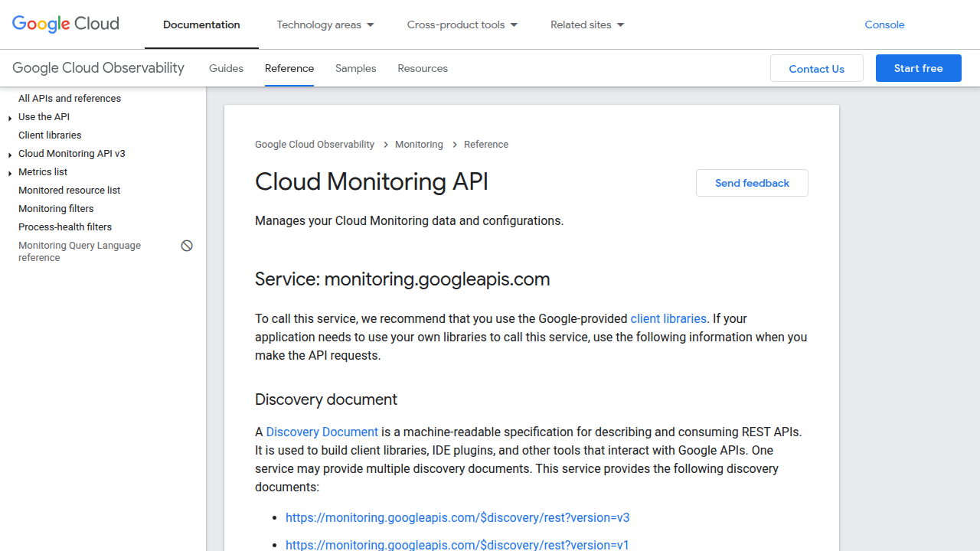The image size is (980, 551).
Task: Open Metrics list sidebar item
Action: click(43, 171)
